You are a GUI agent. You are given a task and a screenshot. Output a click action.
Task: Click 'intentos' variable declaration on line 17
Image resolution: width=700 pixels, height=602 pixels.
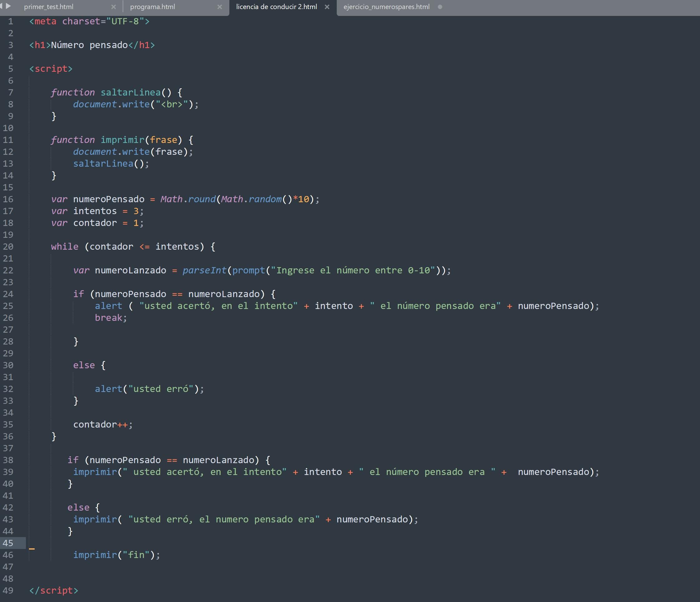tap(95, 211)
